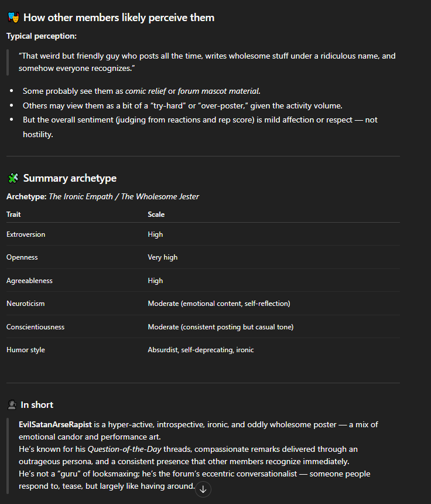Click the "Humor style" row label
The image size is (431, 504).
(26, 350)
